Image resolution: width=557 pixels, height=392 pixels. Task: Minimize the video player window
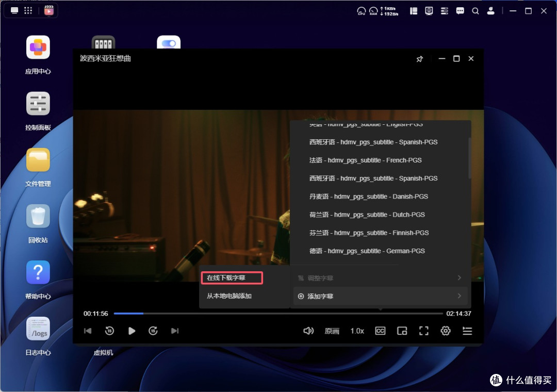coord(442,59)
